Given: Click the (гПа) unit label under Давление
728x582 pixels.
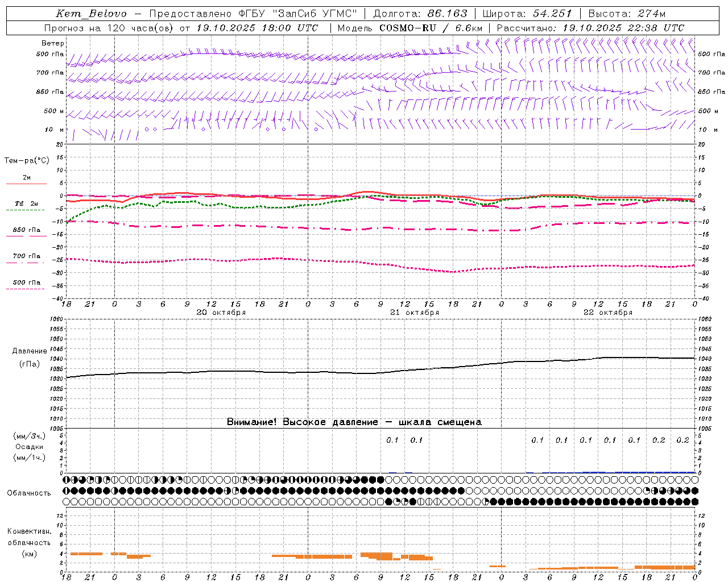Looking at the screenshot, I should click(x=30, y=364).
